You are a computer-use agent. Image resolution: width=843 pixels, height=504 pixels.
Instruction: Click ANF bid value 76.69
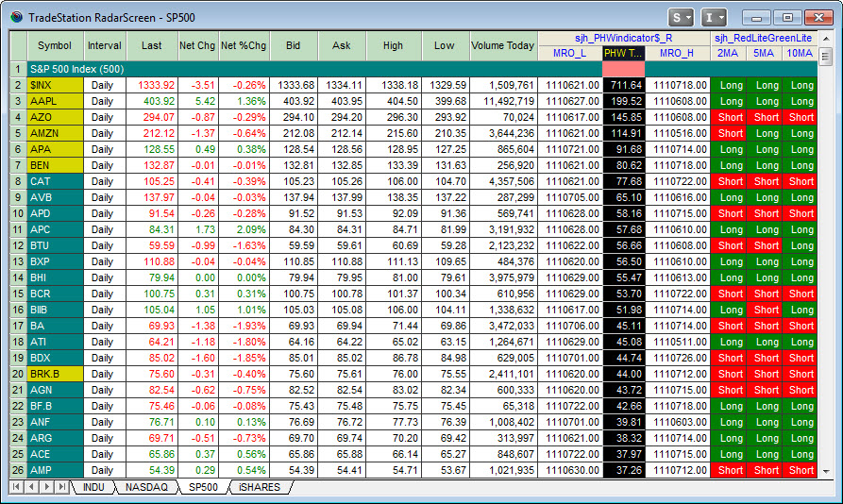pos(294,422)
